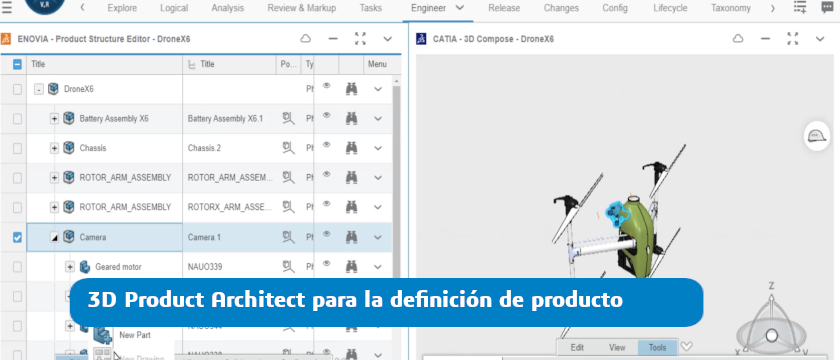Open menu chevron for Camera row
Screen dimensions: 840x360
[x=378, y=237]
